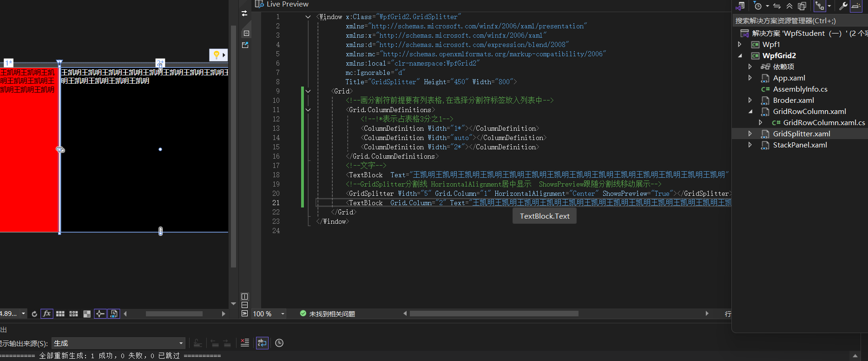868x361 pixels.
Task: Toggle the fx effects button in designer
Action: [x=47, y=314]
